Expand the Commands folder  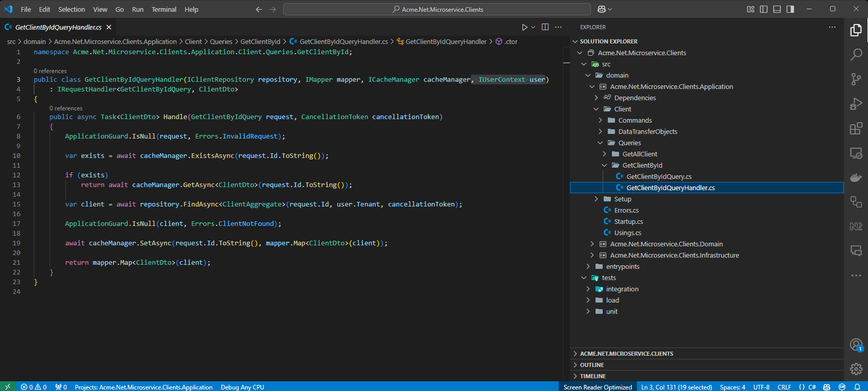tap(600, 120)
